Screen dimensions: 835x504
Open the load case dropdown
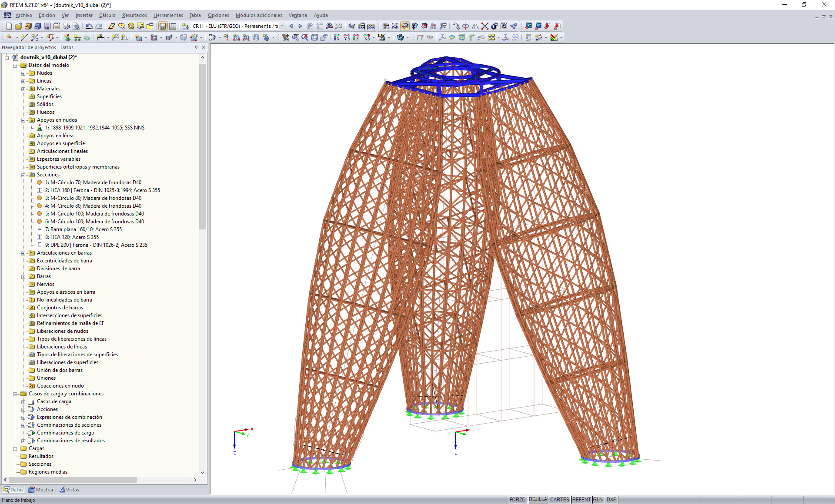(x=282, y=26)
